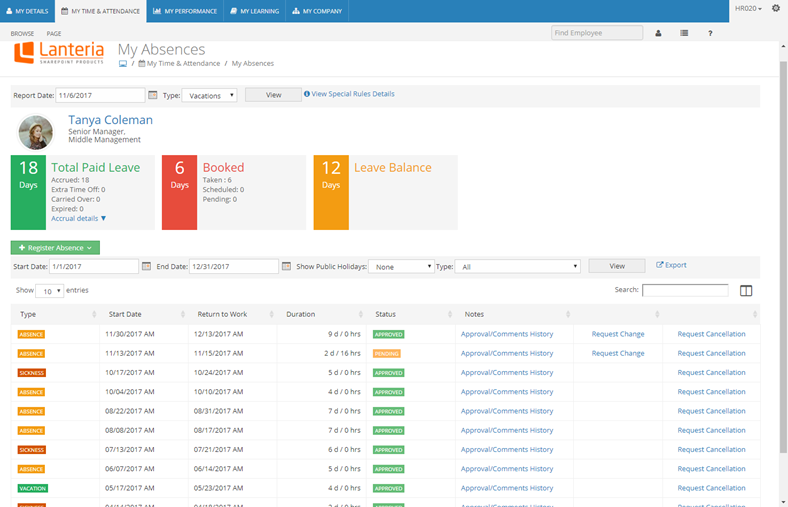Click the orange 12 Days balance tile
The image size is (788, 507).
[x=331, y=192]
